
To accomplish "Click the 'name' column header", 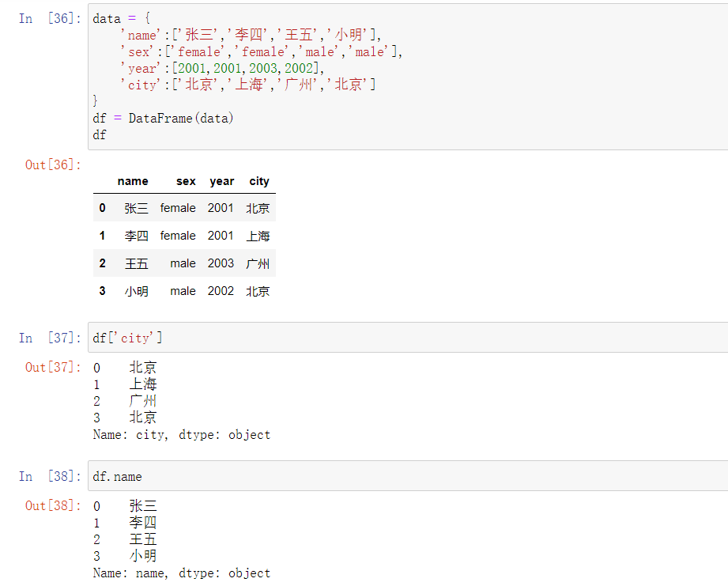I will (133, 181).
